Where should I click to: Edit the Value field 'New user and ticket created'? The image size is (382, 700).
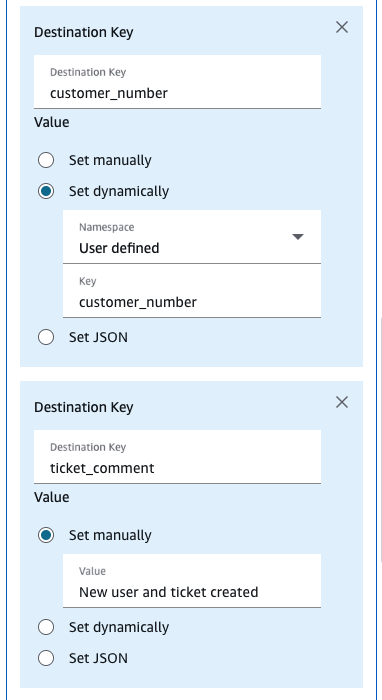point(192,581)
